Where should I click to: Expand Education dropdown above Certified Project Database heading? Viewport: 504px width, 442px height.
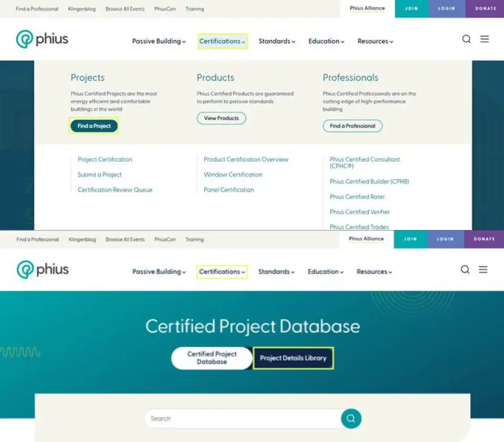point(325,272)
